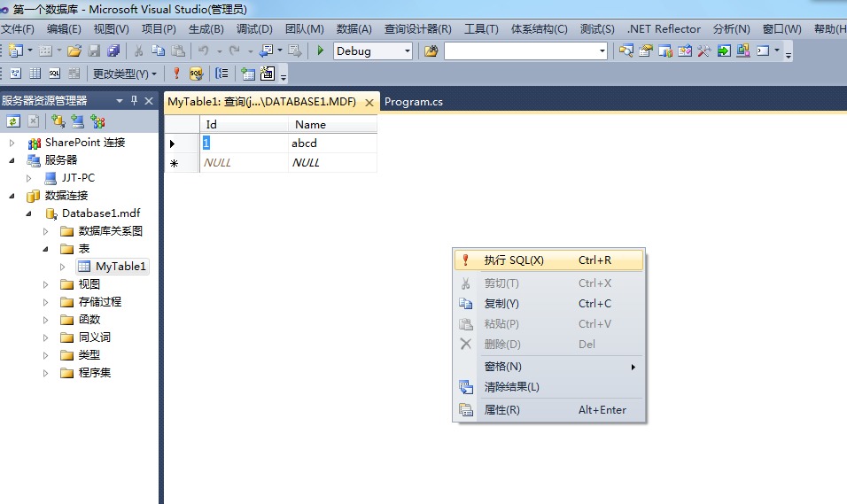Click the Add SharePoint Connection icon
The height and width of the screenshot is (504, 847).
click(x=97, y=121)
